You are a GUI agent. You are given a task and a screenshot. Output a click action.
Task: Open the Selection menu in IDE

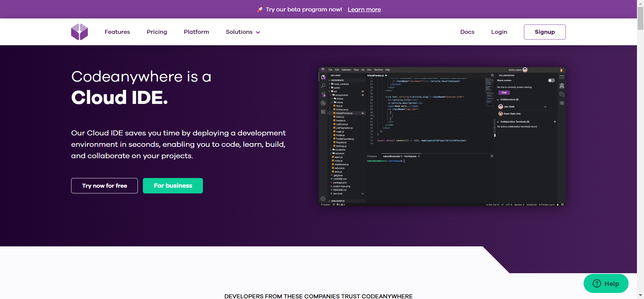346,70
